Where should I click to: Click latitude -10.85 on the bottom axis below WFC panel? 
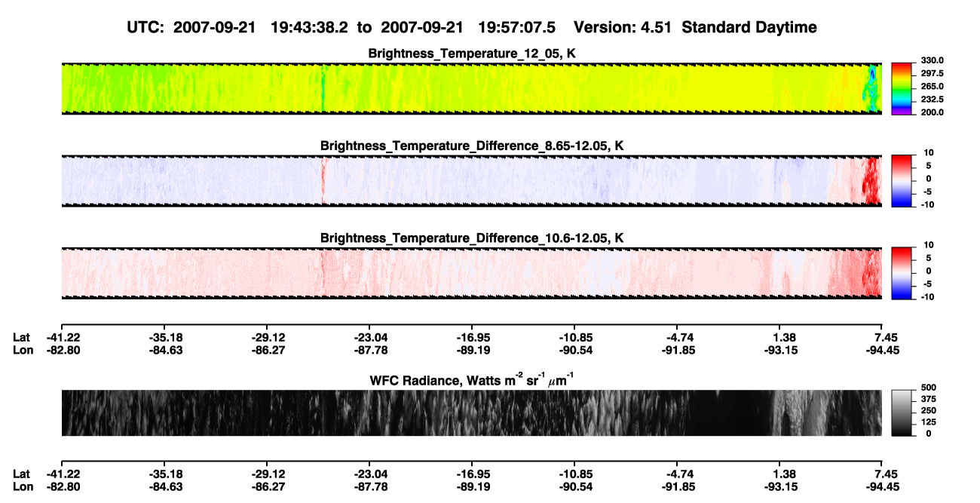[574, 474]
